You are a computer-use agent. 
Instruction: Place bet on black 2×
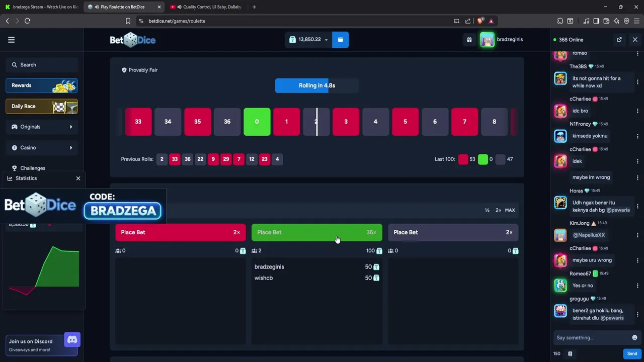click(x=453, y=232)
